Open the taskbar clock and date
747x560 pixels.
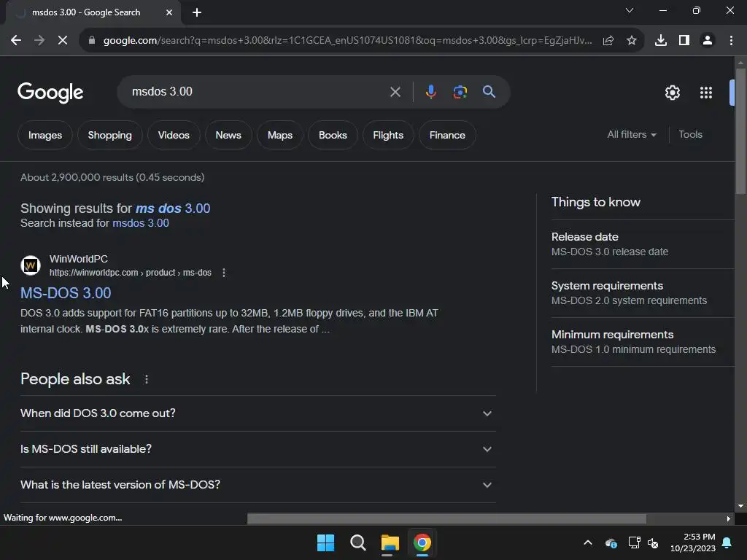(x=693, y=542)
